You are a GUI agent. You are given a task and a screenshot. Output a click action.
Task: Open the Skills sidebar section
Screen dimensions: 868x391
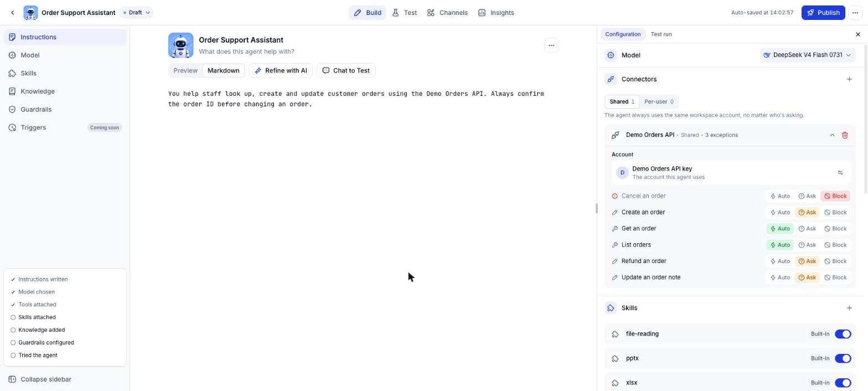pos(65,73)
